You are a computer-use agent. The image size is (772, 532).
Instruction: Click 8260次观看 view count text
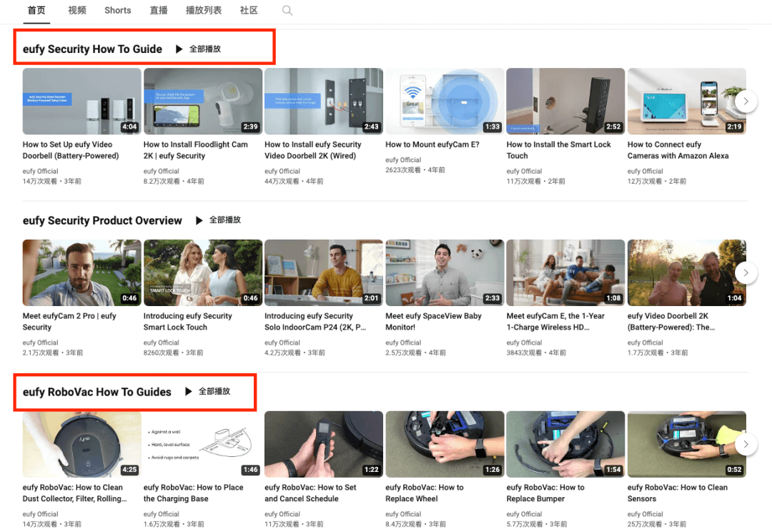(x=162, y=353)
